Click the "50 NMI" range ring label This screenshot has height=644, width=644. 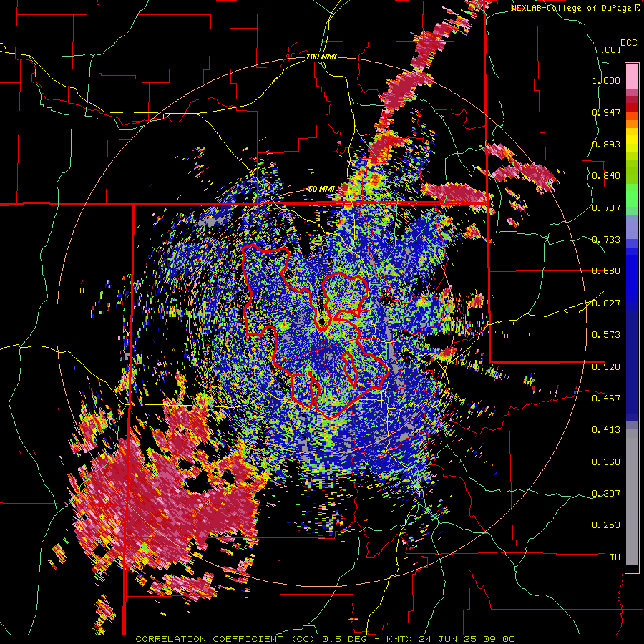[321, 190]
